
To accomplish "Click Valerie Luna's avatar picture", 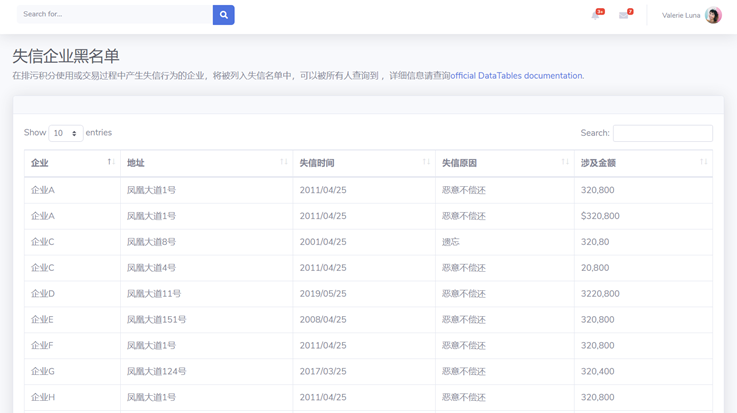I will 713,15.
